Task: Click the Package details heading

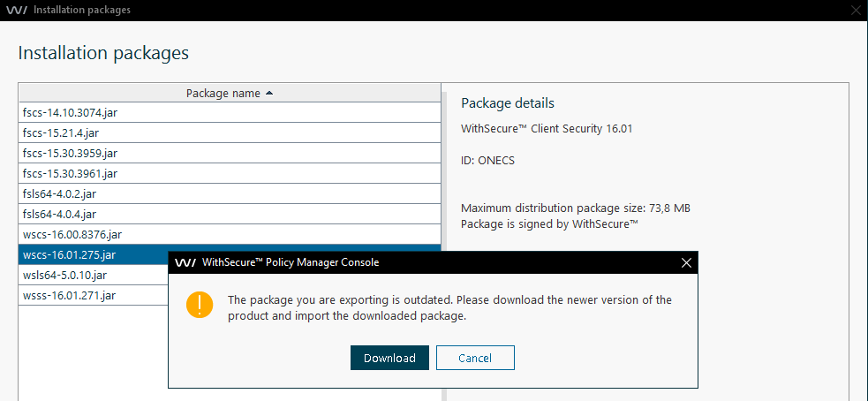Action: (x=508, y=103)
